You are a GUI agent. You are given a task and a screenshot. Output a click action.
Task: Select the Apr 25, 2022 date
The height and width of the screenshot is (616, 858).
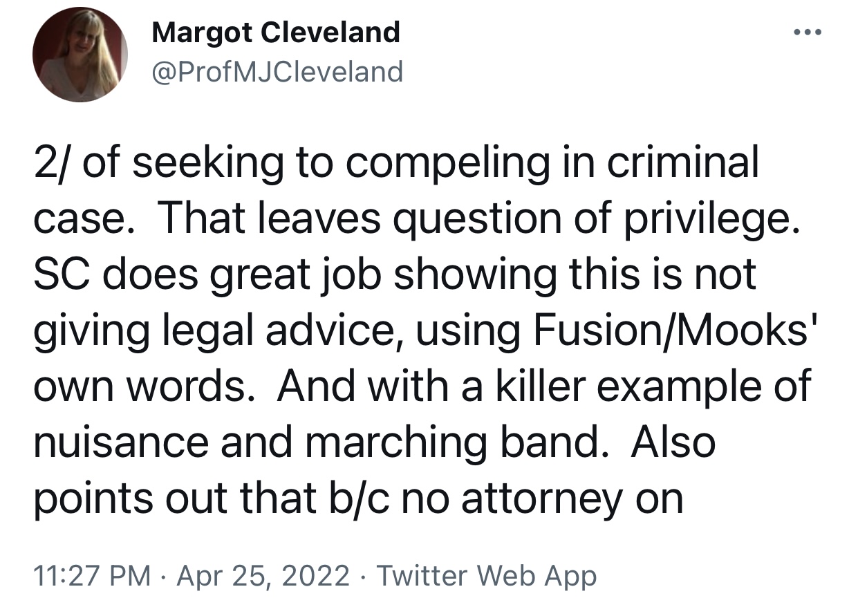(263, 575)
